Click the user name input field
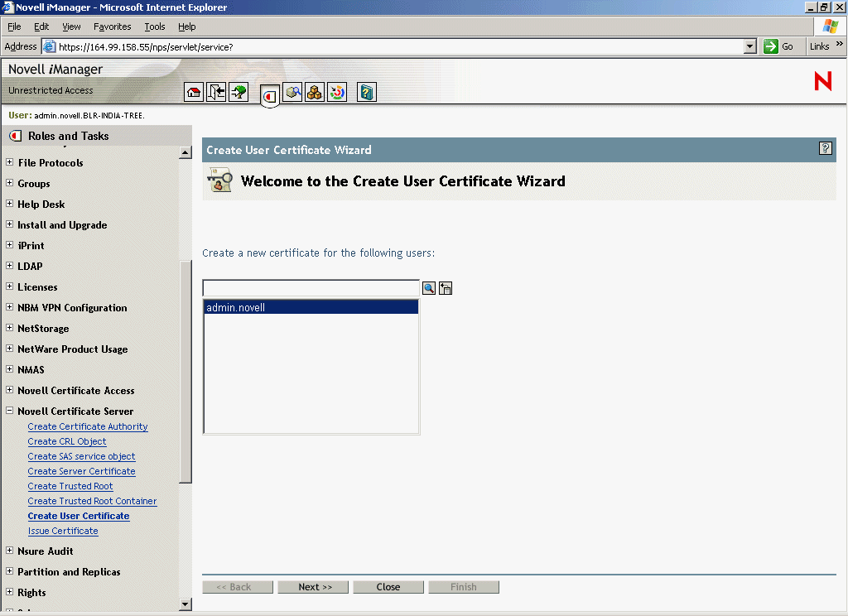The height and width of the screenshot is (616, 848). 311,288
